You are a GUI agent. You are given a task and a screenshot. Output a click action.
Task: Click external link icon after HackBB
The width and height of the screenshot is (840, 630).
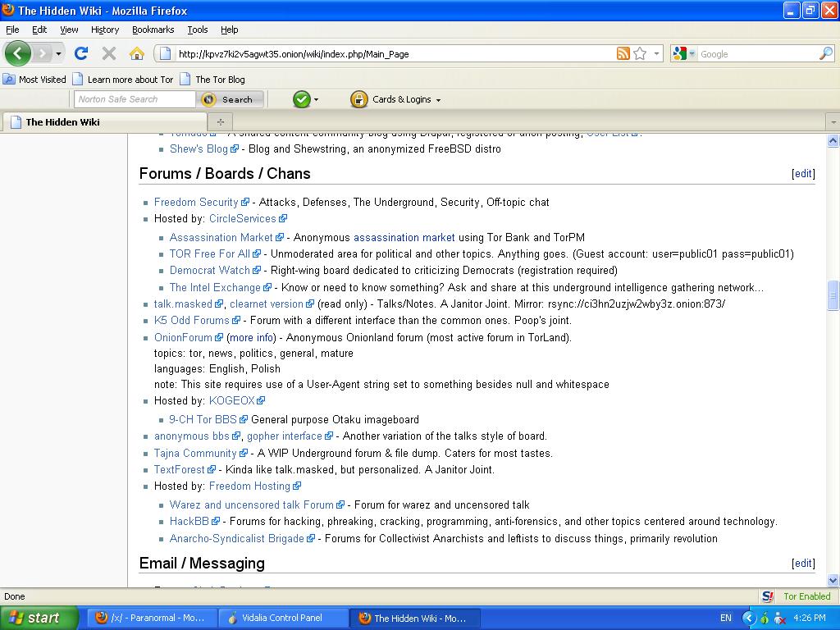pos(216,521)
